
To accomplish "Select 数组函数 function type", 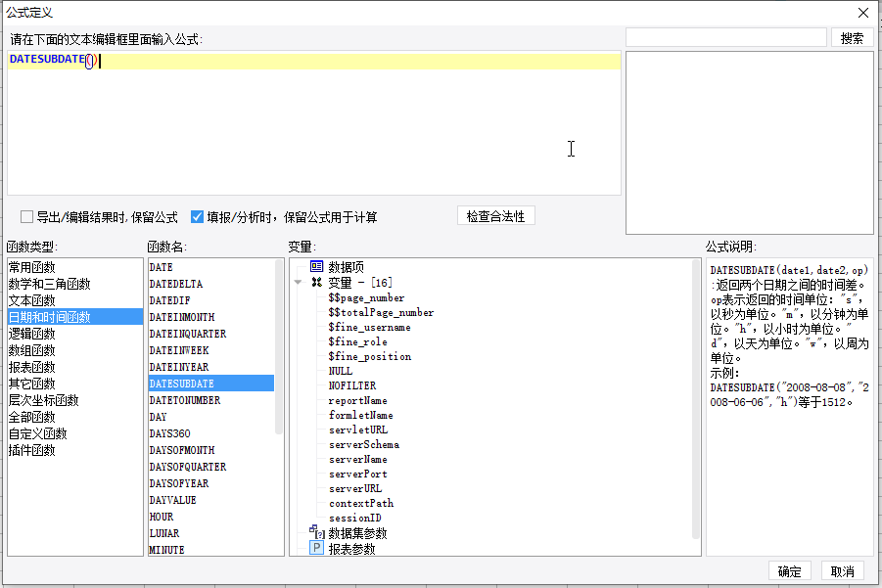I will 74,350.
